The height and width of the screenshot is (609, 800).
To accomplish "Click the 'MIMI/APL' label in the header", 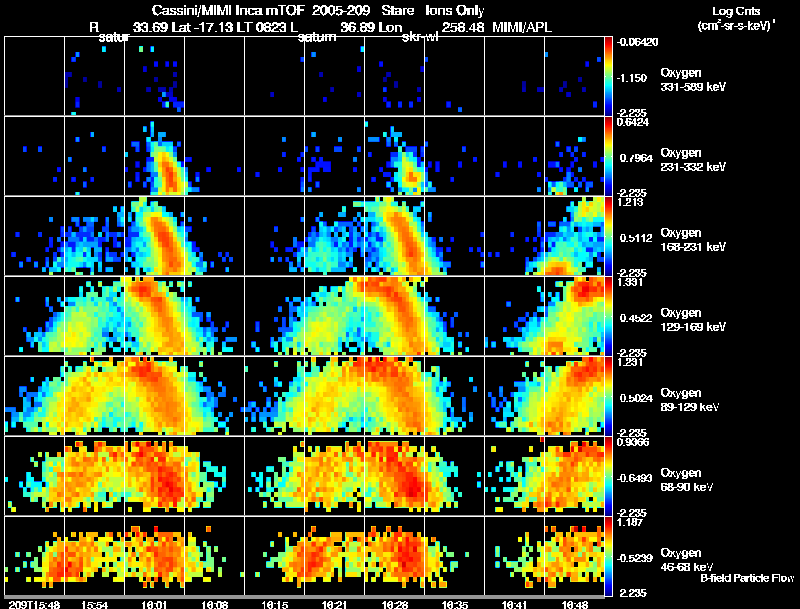I will tap(521, 27).
